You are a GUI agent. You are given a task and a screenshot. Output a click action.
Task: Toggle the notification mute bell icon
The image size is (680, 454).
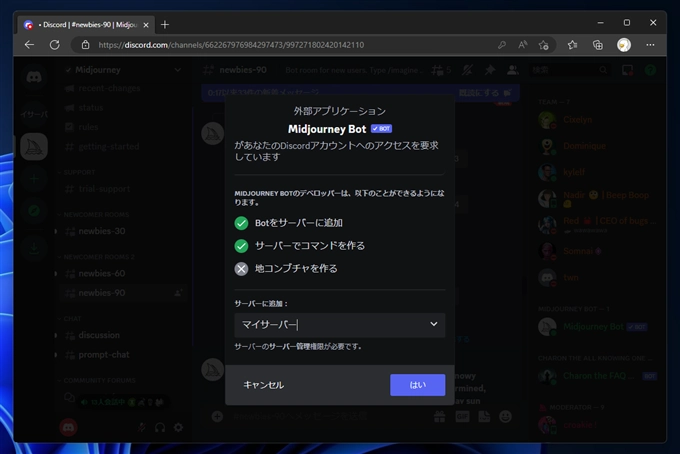pos(467,70)
